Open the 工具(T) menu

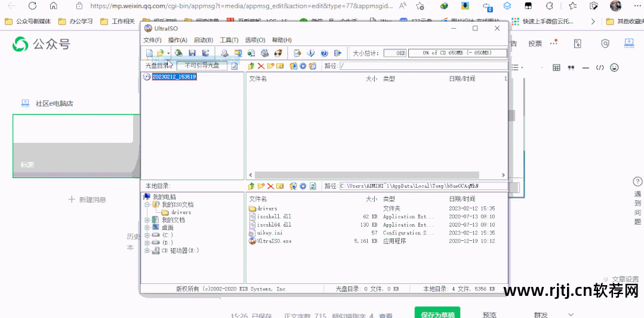229,40
